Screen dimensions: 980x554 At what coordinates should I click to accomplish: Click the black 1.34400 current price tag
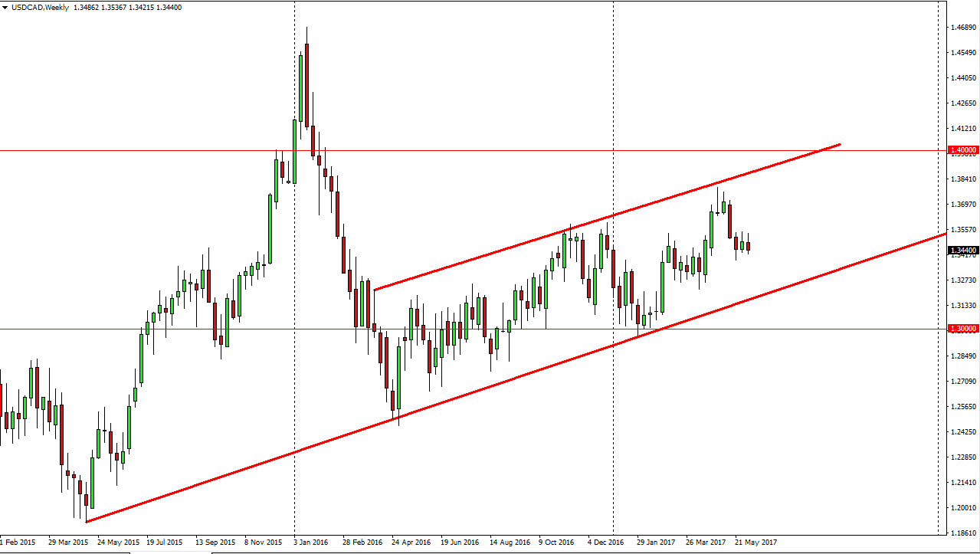(963, 251)
